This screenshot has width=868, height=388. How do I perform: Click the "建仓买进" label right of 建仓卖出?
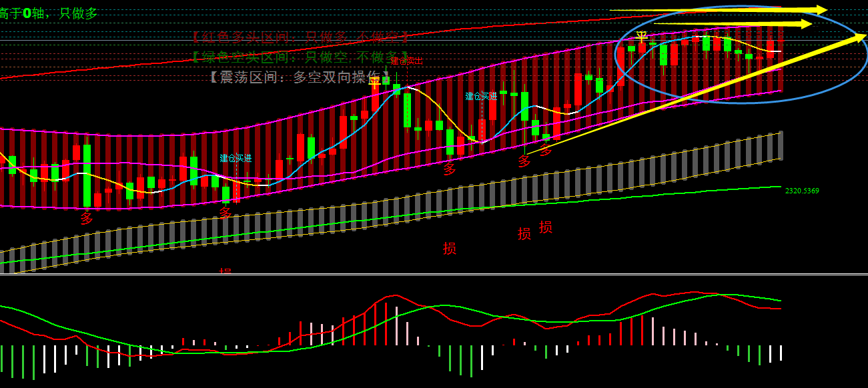[481, 96]
